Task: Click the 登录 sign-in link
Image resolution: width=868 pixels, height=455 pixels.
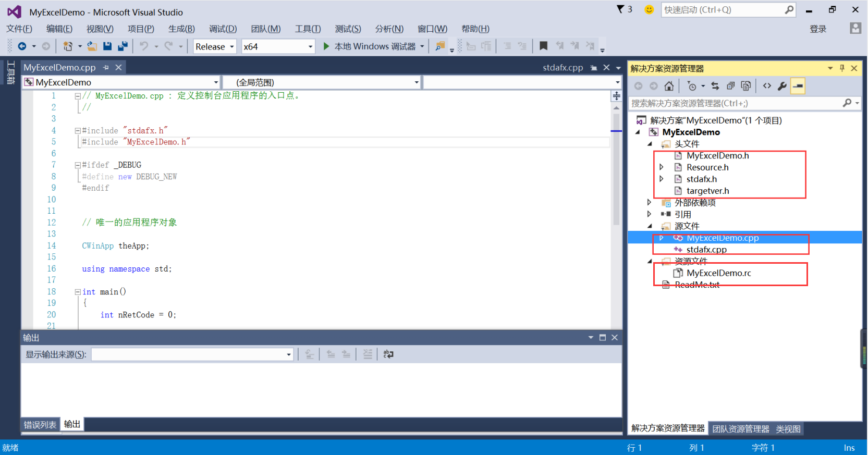Action: point(818,29)
